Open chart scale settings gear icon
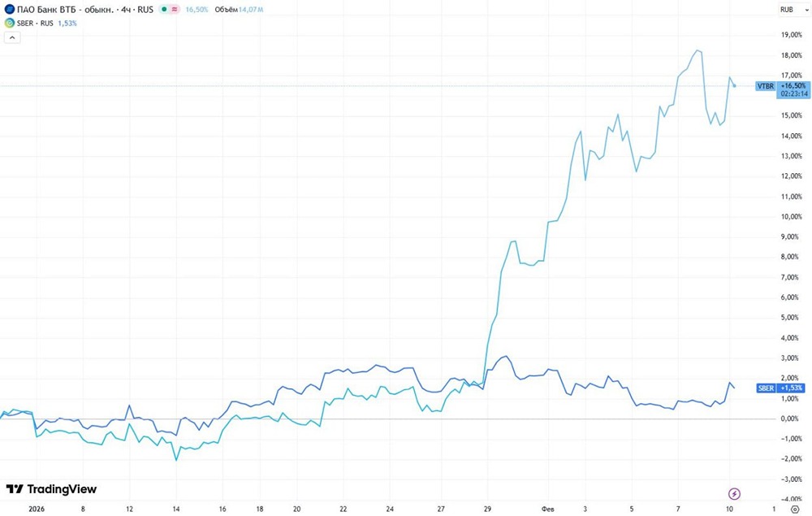 (795, 509)
